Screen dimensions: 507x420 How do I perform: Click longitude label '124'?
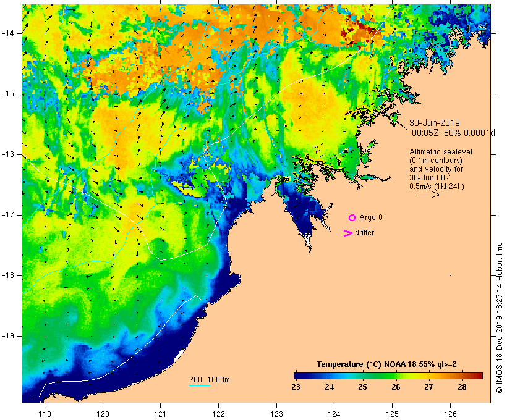pos(334,414)
